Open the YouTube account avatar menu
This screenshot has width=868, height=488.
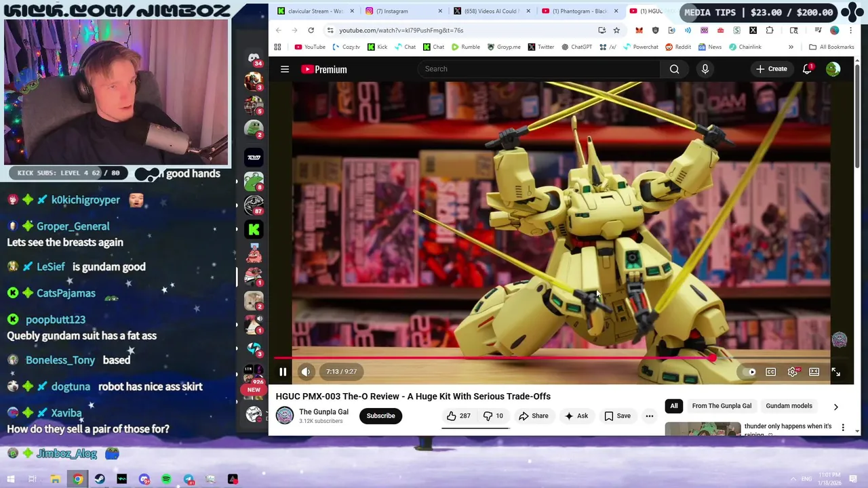833,69
